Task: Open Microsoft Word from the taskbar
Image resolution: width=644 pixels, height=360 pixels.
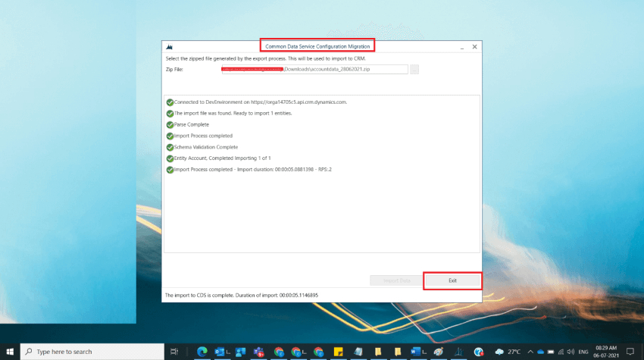Action: pyautogui.click(x=415, y=352)
